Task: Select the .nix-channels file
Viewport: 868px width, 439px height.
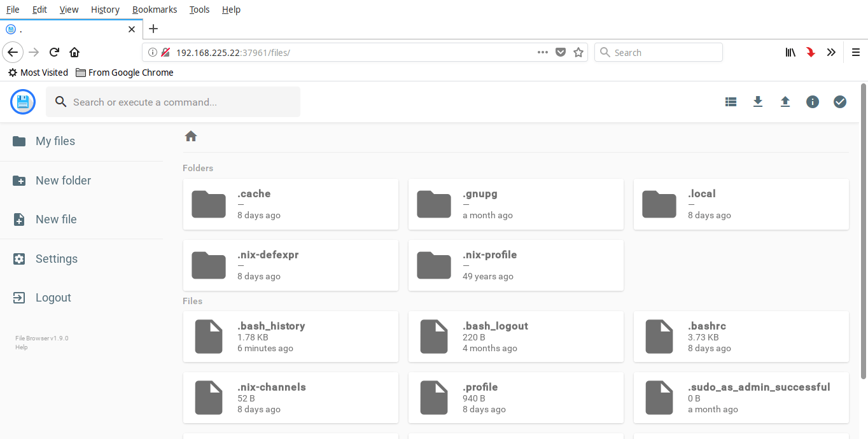Action: pyautogui.click(x=291, y=398)
